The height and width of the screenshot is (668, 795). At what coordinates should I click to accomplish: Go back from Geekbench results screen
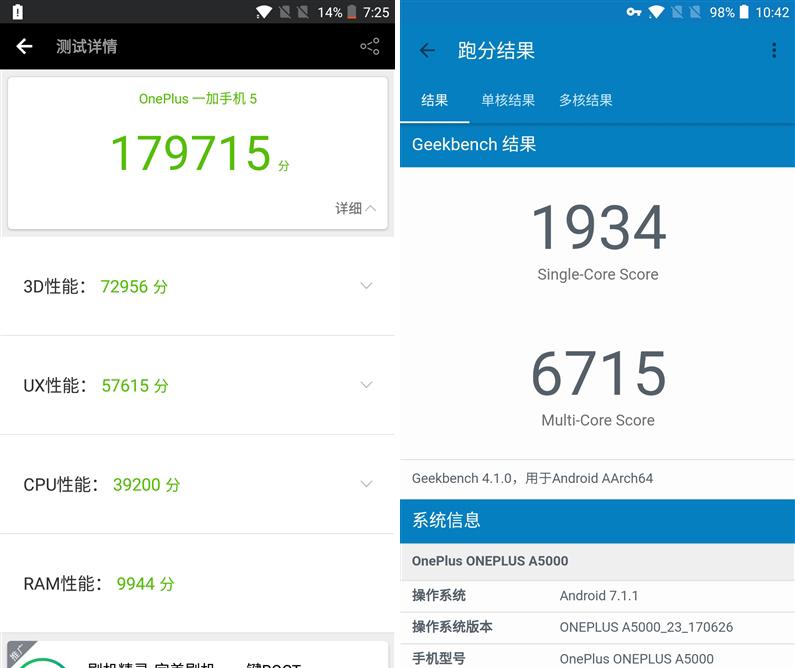pos(427,50)
